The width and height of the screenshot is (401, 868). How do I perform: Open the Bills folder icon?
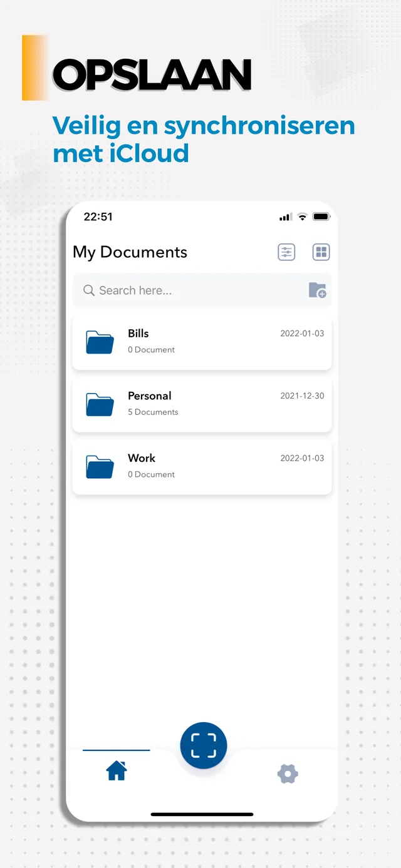(x=100, y=342)
